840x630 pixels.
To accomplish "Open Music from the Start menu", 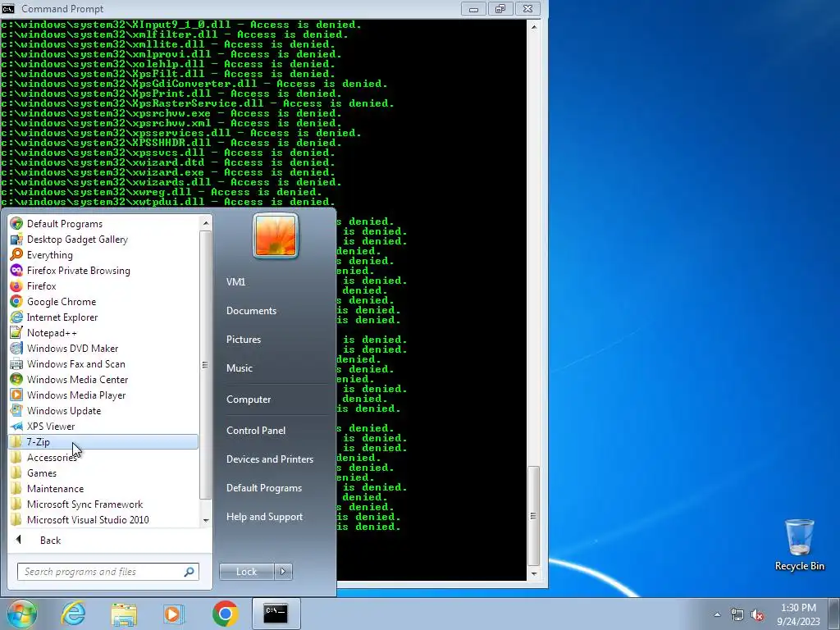I will [x=239, y=368].
